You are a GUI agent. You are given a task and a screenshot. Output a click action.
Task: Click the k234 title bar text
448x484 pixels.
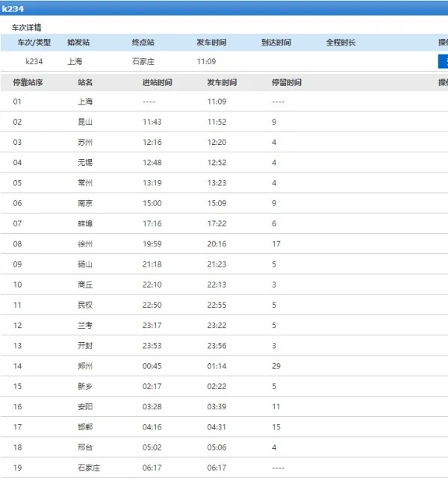tap(13, 8)
